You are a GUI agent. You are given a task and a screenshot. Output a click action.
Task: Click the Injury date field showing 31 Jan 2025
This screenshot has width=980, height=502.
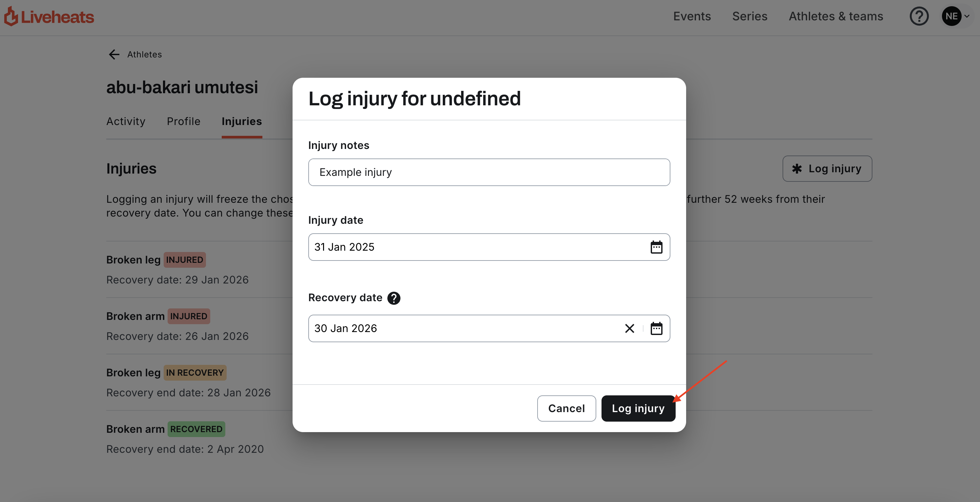[x=489, y=247]
